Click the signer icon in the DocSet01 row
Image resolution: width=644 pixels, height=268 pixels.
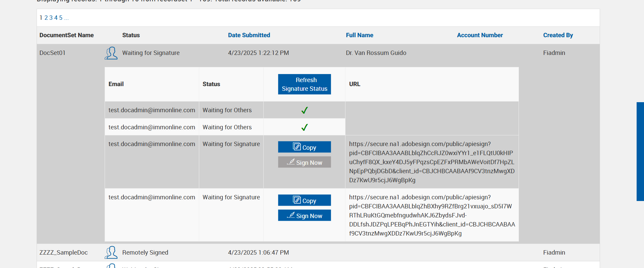[x=111, y=53]
